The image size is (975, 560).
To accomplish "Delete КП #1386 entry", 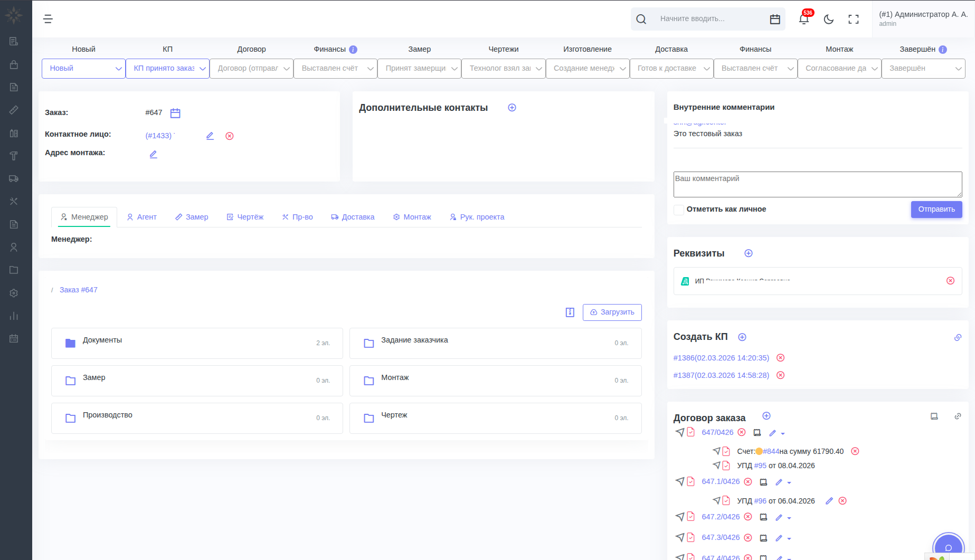I will [x=781, y=358].
